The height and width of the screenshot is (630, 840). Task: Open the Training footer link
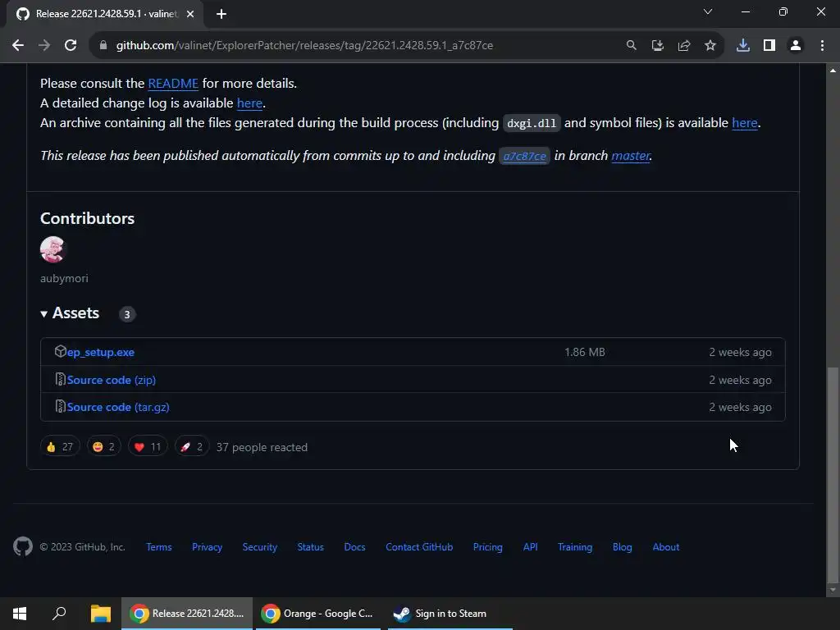pos(575,547)
